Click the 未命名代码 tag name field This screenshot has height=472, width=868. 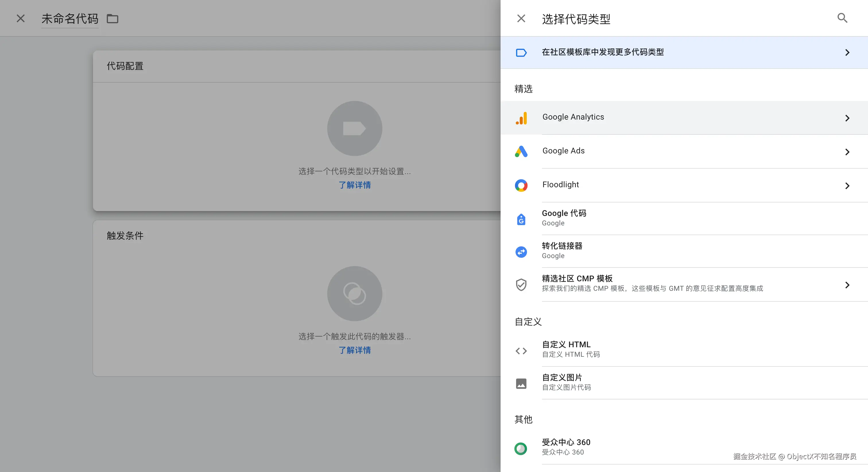70,19
